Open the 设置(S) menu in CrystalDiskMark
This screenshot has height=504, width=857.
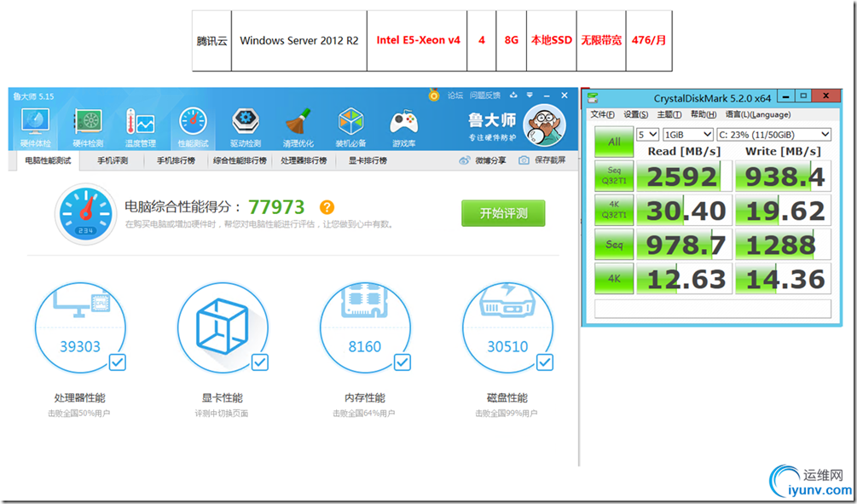636,115
